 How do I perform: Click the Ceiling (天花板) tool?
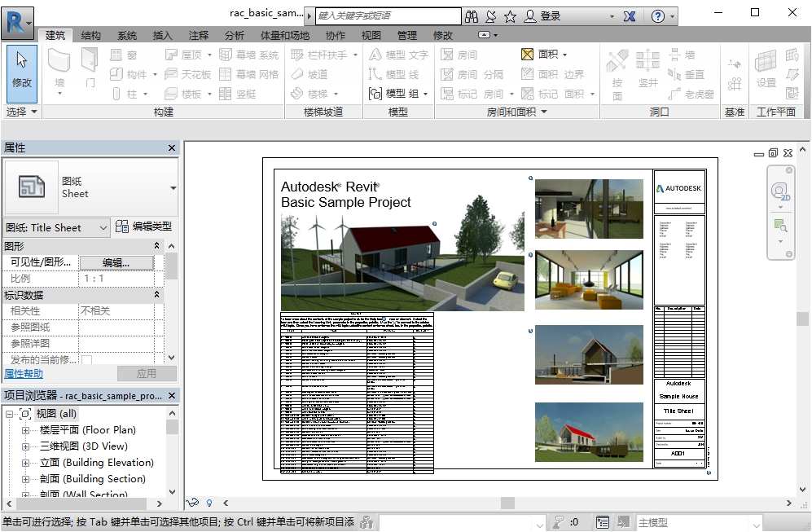tap(187, 75)
